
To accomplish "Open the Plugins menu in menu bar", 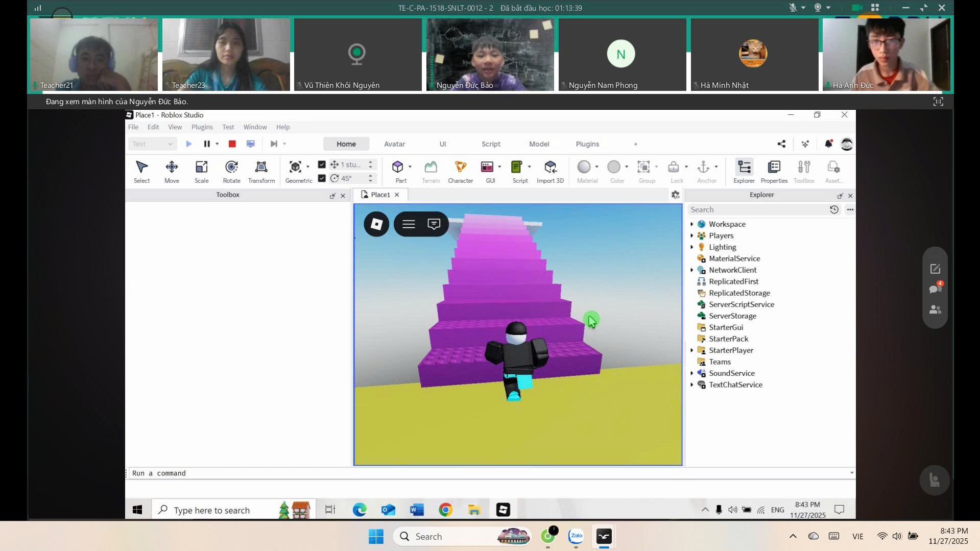I will 202,127.
